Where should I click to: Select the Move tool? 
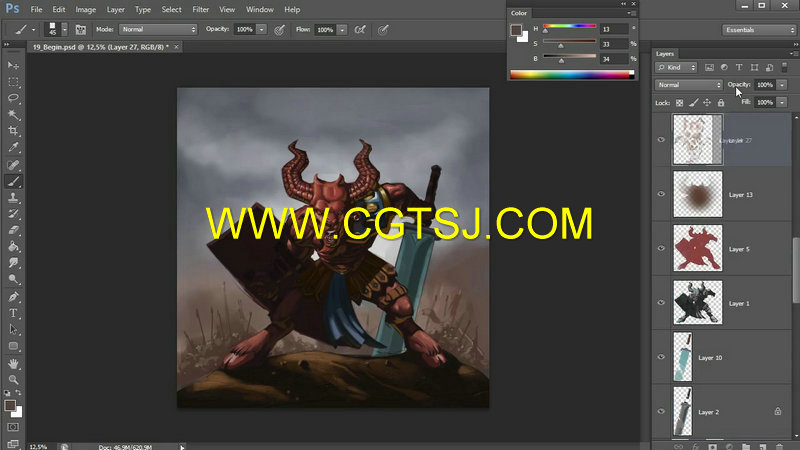pos(13,65)
